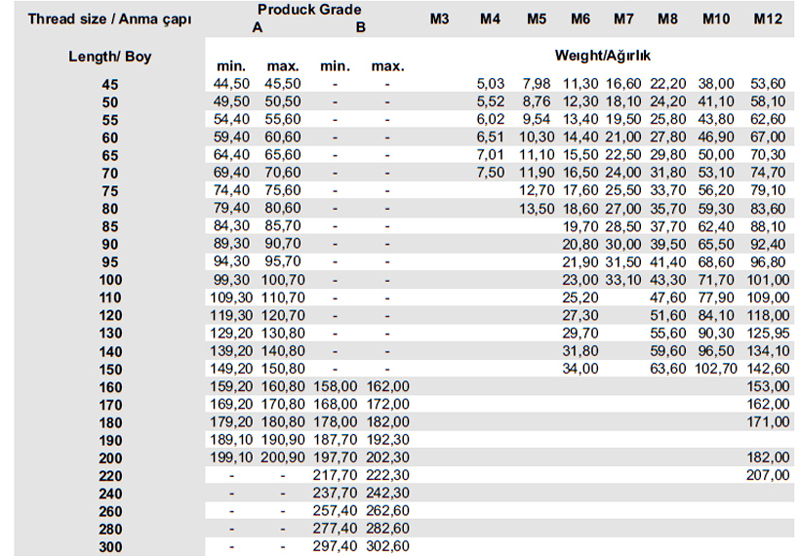Viewport: 800px width, 556px height.
Task: Click the 125,95 weight cell
Action: [x=767, y=332]
